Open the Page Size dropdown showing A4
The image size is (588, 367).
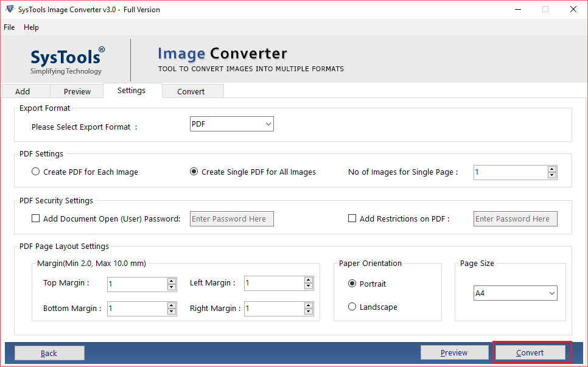click(x=515, y=293)
